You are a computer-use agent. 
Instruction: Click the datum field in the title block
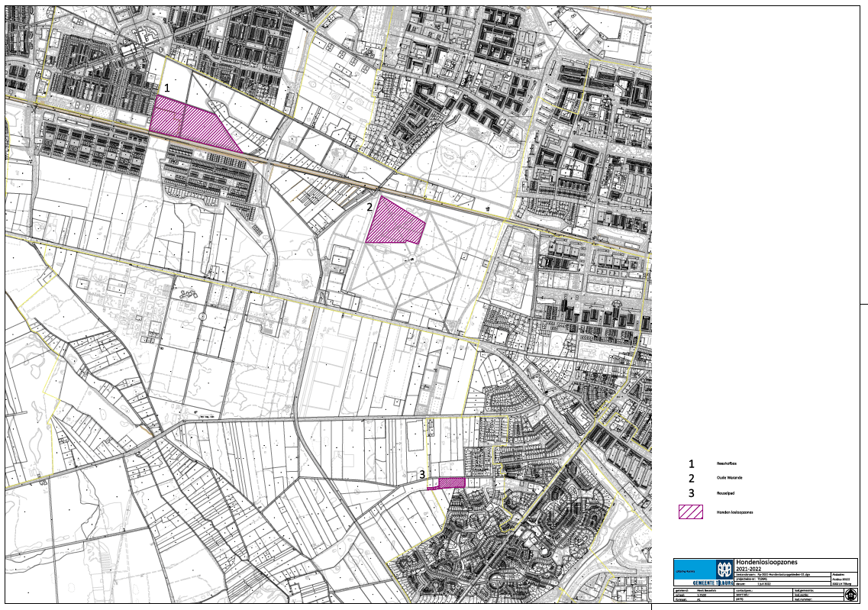point(763,583)
